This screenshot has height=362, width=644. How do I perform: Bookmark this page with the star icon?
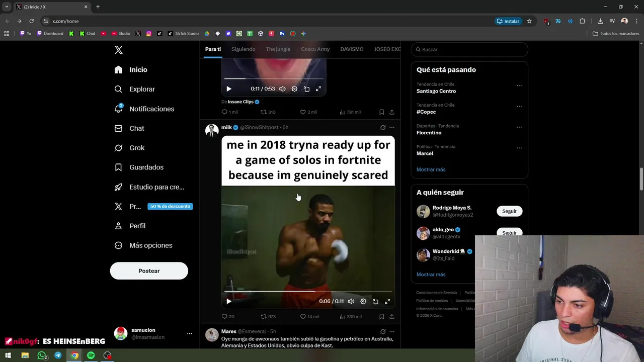pyautogui.click(x=529, y=21)
